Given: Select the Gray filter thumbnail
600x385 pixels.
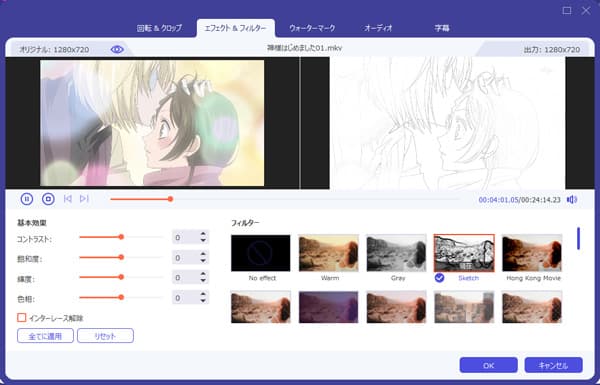Looking at the screenshot, I should click(396, 253).
